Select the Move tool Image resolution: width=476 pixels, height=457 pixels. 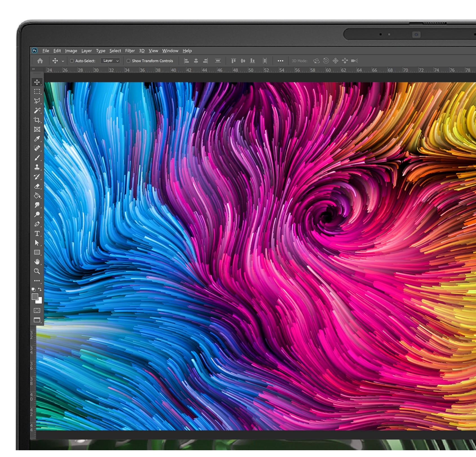(x=37, y=82)
